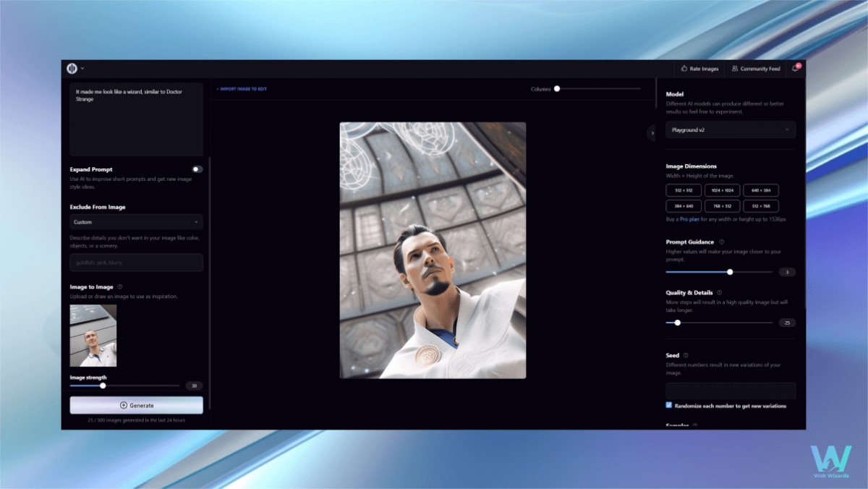Select the 384 × 640 image dimension
The height and width of the screenshot is (489, 868).
tap(684, 206)
